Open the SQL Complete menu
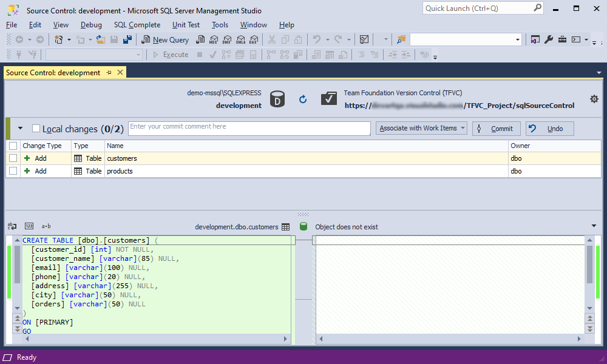 (x=137, y=25)
